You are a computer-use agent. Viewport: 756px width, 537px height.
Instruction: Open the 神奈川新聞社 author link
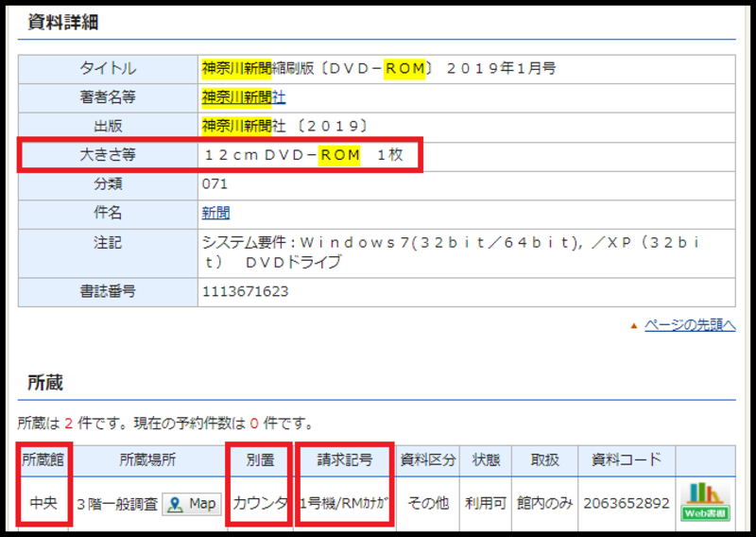[244, 97]
